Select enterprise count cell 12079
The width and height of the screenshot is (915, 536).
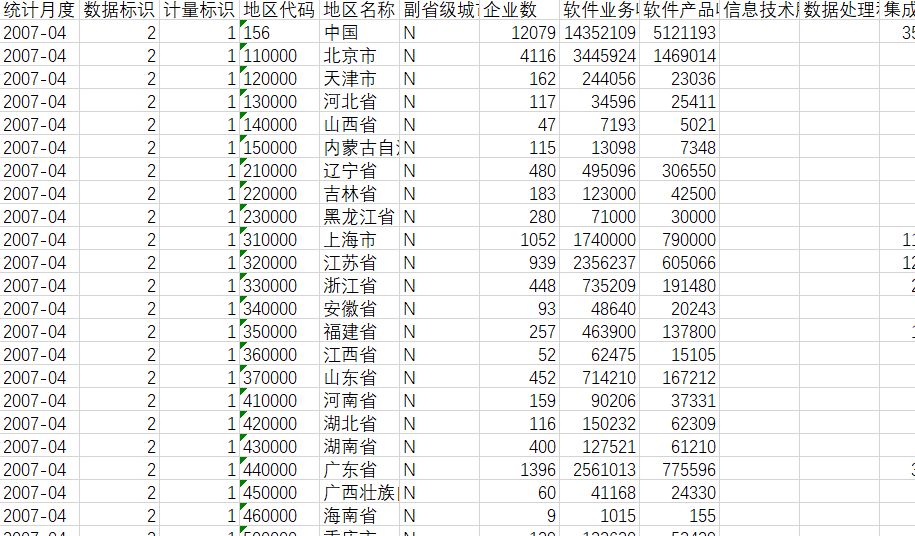point(519,33)
